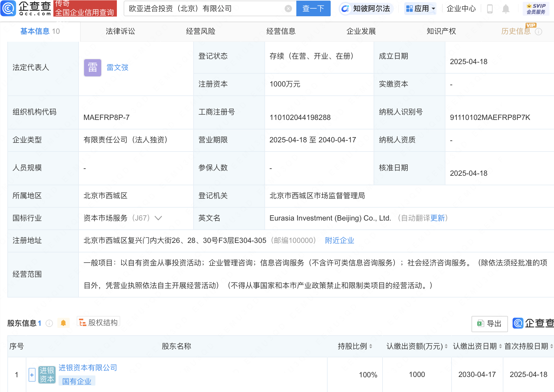Viewport: 554px width, 392px height.
Task: Select the registered address text
Action: (x=175, y=240)
